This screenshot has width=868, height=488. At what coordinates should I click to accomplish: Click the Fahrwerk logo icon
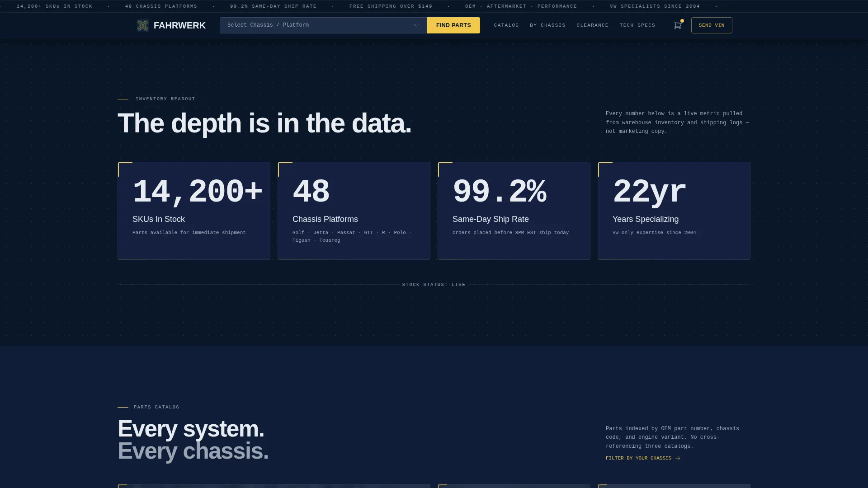click(x=143, y=25)
